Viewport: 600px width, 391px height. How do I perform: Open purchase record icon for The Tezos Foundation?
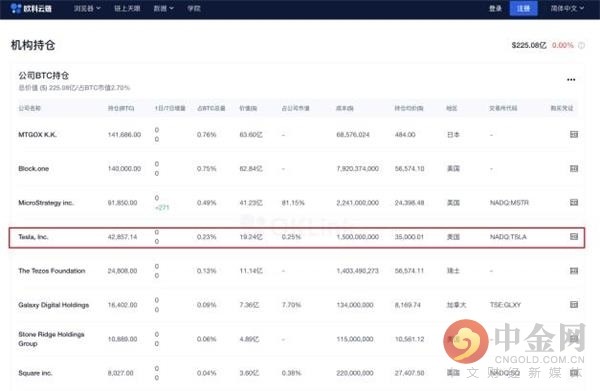click(574, 270)
